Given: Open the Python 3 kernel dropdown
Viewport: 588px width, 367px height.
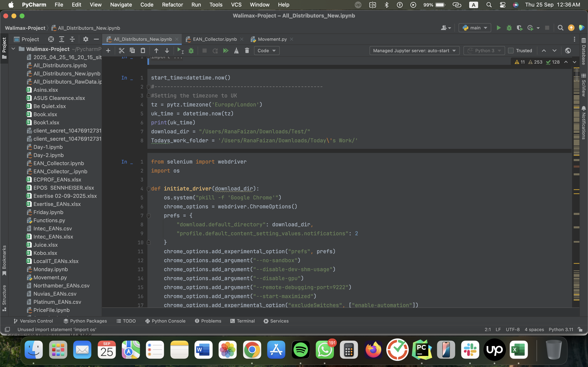Looking at the screenshot, I should pyautogui.click(x=484, y=51).
